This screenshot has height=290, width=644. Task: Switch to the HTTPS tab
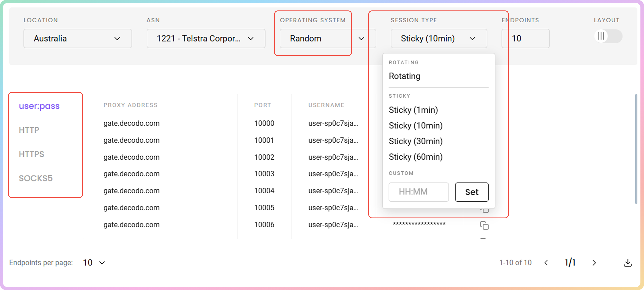point(32,154)
